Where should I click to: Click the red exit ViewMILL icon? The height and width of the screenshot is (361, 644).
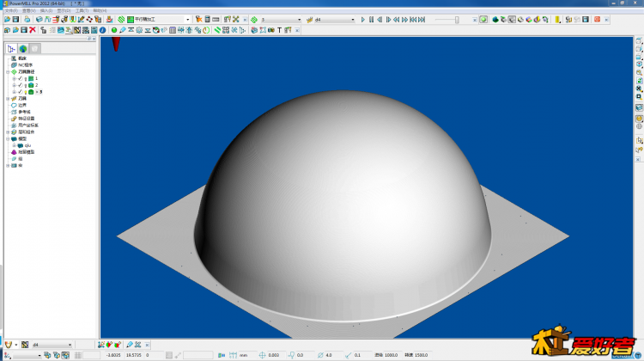tap(597, 19)
